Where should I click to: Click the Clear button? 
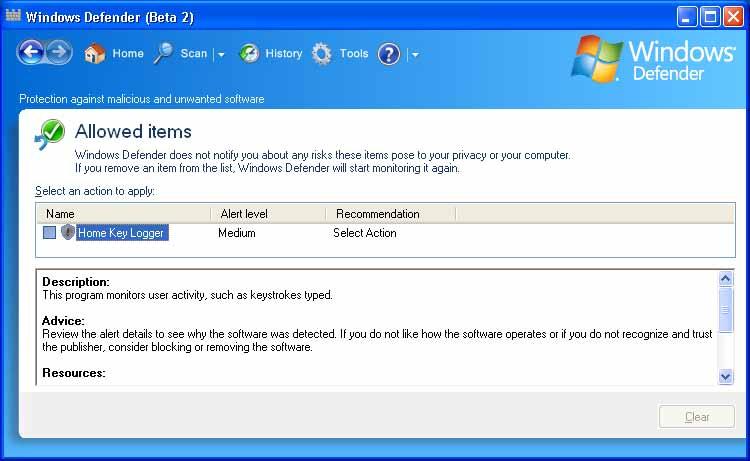click(x=696, y=417)
